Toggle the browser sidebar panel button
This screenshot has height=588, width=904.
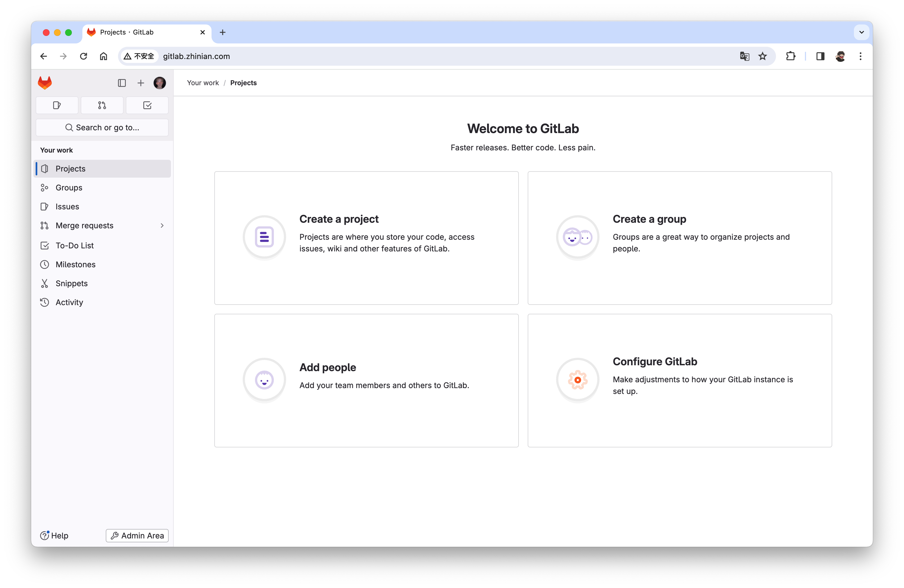[820, 56]
